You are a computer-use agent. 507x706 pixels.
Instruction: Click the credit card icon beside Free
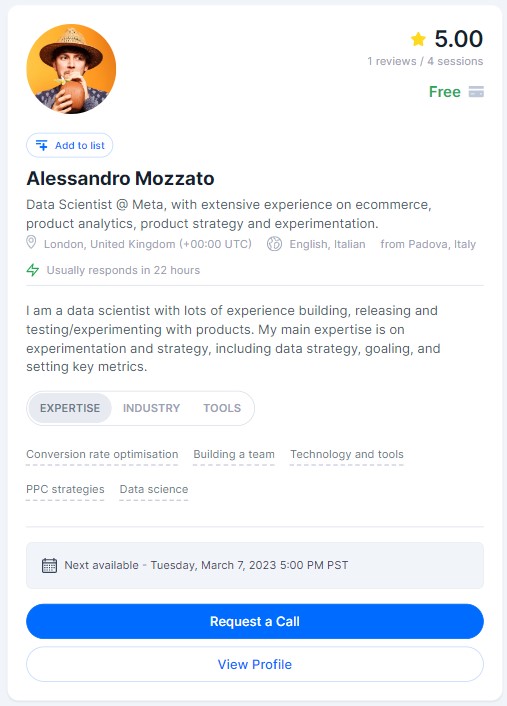pos(476,92)
